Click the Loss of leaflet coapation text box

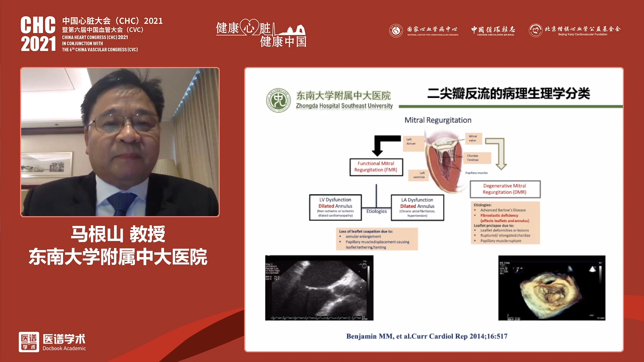pyautogui.click(x=377, y=239)
